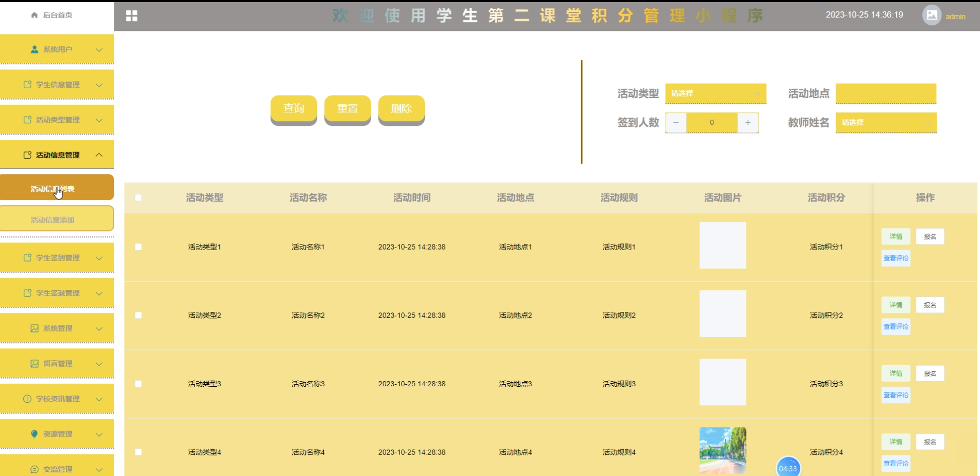
Task: Click the 签到人数 number field
Action: [712, 123]
